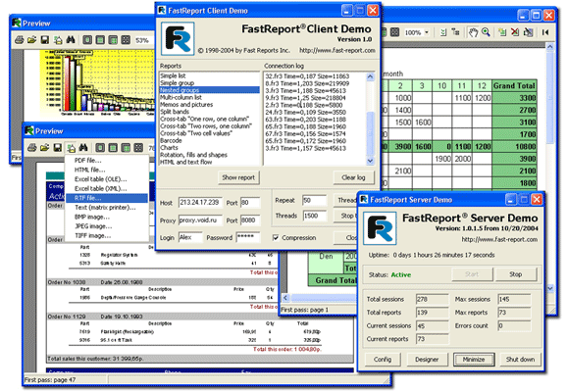The image size is (567, 392).
Task: Click whole-page icon in lower Preview window toolbar
Action: (100, 147)
